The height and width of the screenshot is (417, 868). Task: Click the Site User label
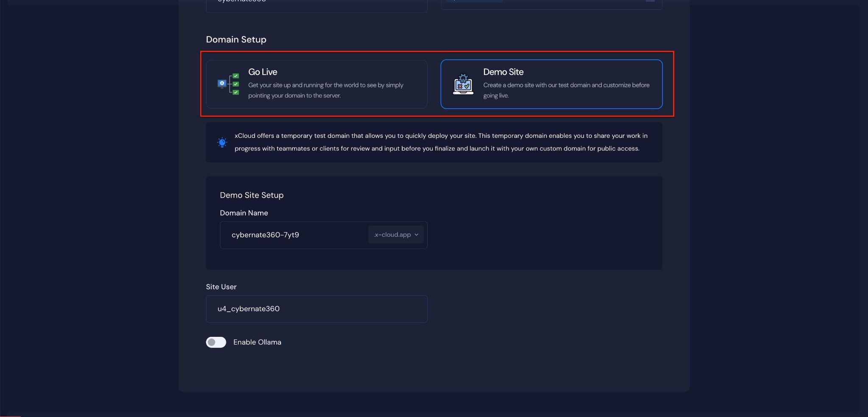[221, 287]
